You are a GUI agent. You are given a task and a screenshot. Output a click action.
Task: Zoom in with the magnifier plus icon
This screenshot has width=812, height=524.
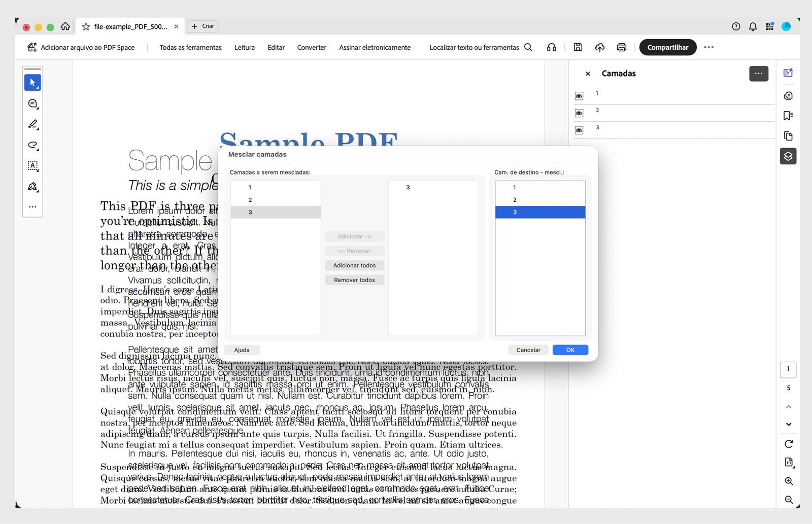[789, 481]
